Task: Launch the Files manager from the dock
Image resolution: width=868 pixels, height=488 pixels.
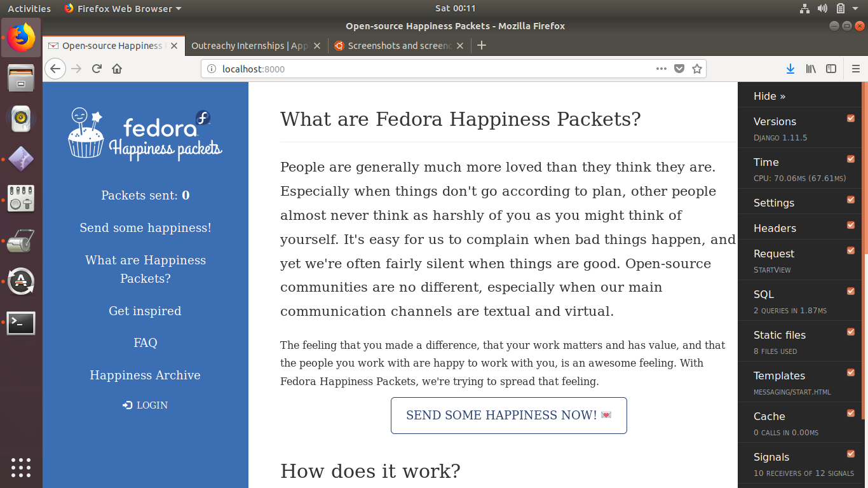Action: tap(21, 78)
